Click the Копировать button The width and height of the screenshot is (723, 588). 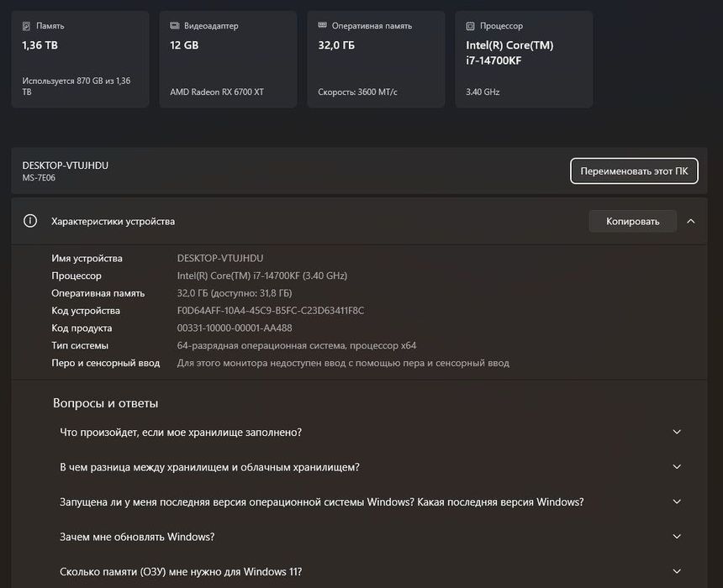point(632,221)
